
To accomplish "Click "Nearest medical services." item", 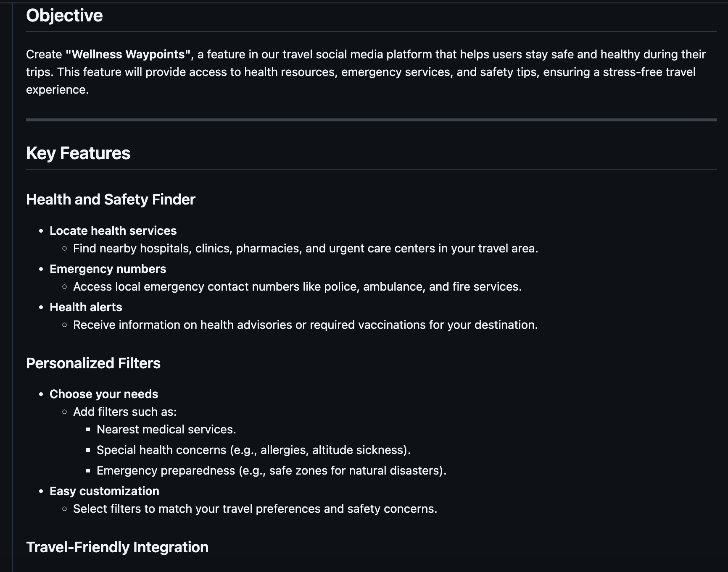I will click(x=166, y=429).
